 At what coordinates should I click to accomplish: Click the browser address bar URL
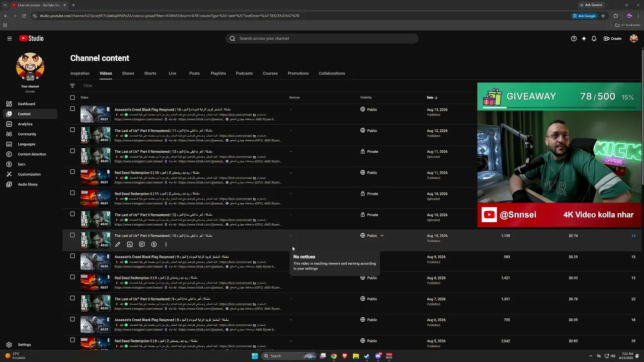pyautogui.click(x=170, y=16)
